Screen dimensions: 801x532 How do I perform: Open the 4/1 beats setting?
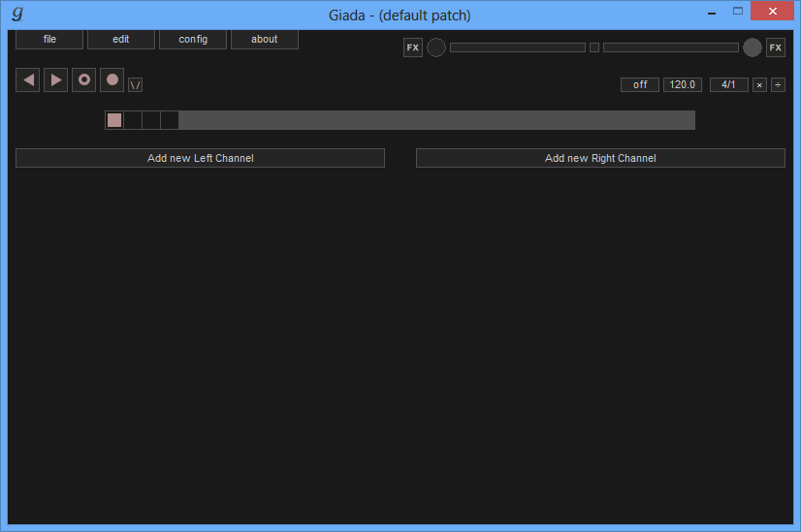tap(728, 85)
